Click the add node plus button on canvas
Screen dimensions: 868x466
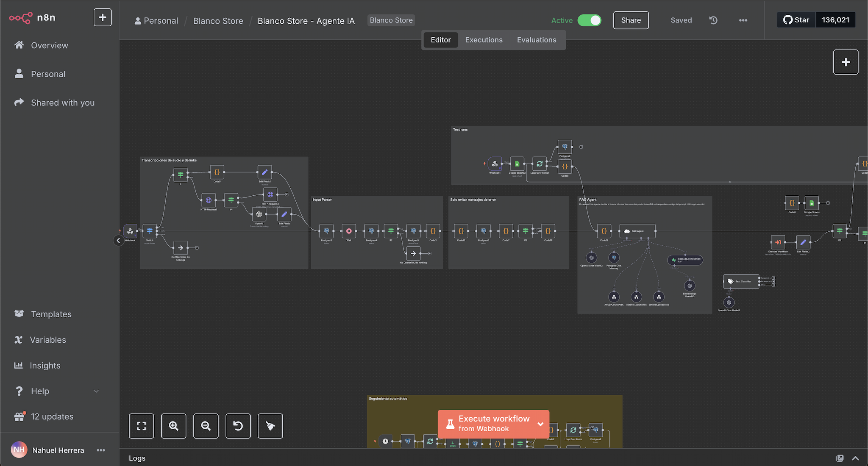coord(846,62)
